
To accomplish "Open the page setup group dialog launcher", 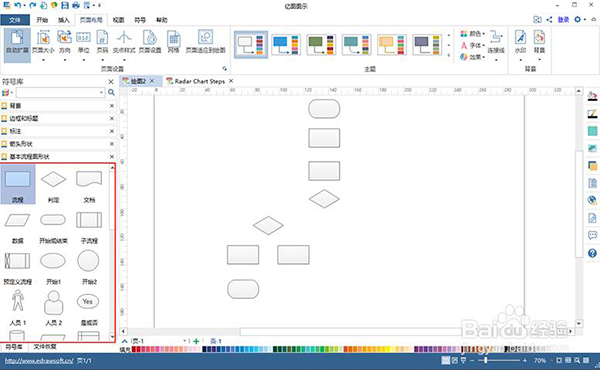I will pyautogui.click(x=225, y=68).
